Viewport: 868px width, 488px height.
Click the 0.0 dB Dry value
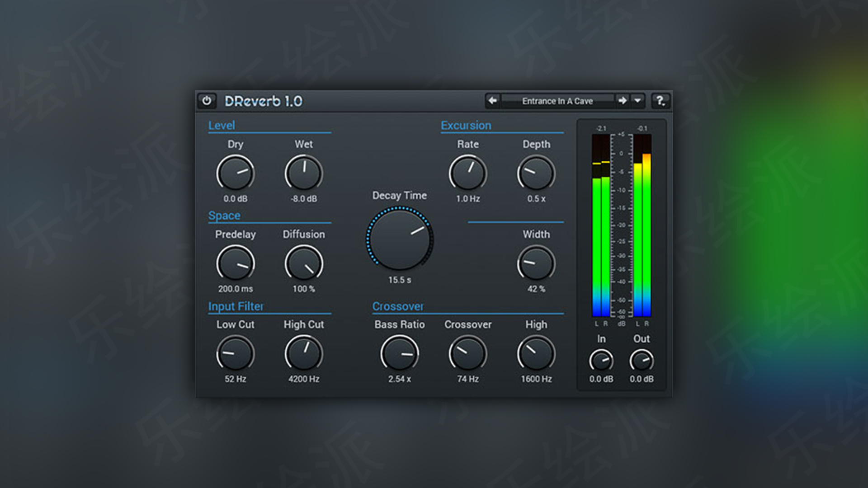tap(236, 199)
